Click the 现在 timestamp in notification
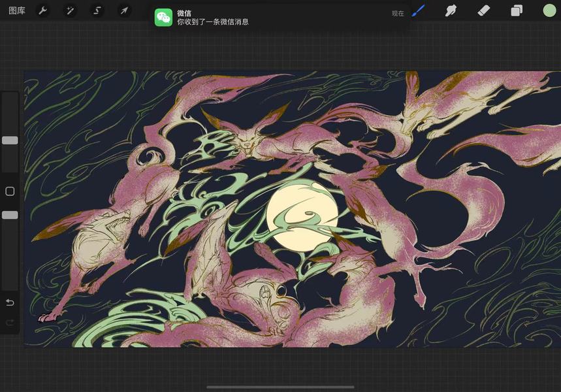The image size is (561, 392). pos(398,14)
